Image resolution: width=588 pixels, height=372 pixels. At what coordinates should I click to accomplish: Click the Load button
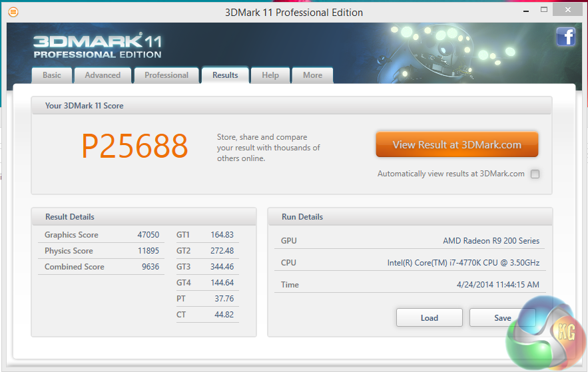[430, 317]
